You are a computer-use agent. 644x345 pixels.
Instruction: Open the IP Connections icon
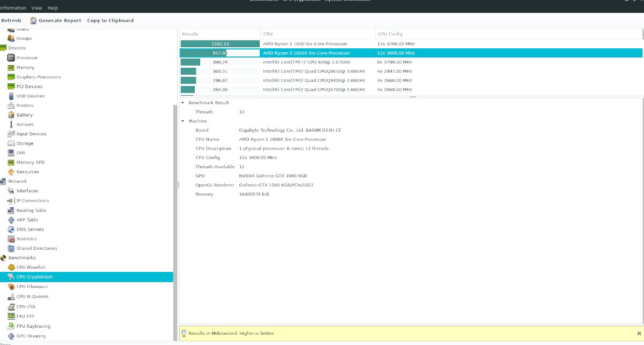point(11,200)
